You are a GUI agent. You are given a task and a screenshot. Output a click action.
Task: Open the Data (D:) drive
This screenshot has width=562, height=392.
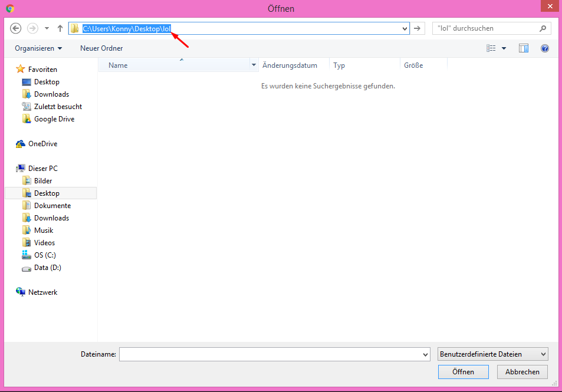[x=47, y=268]
